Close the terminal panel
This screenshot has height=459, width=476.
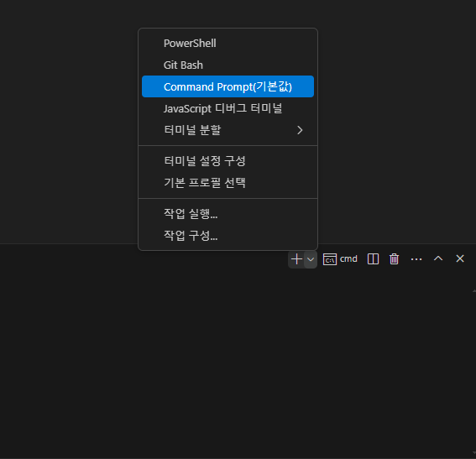click(460, 258)
